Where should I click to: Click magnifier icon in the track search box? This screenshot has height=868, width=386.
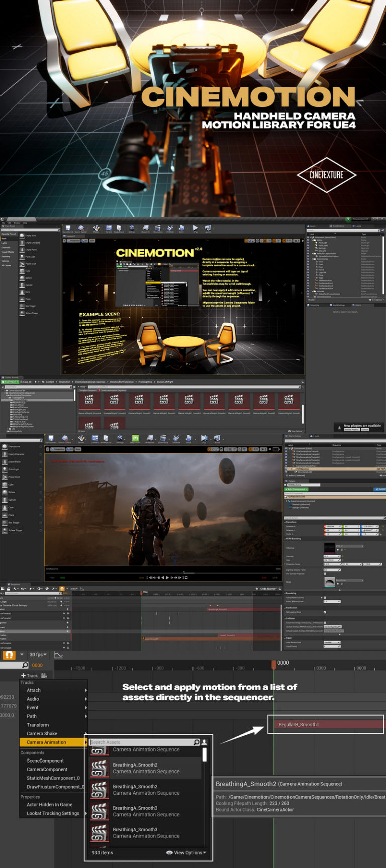pos(25,665)
